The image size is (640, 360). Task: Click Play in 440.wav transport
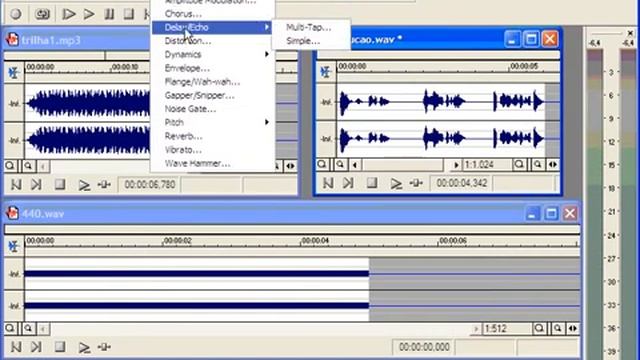click(x=84, y=347)
